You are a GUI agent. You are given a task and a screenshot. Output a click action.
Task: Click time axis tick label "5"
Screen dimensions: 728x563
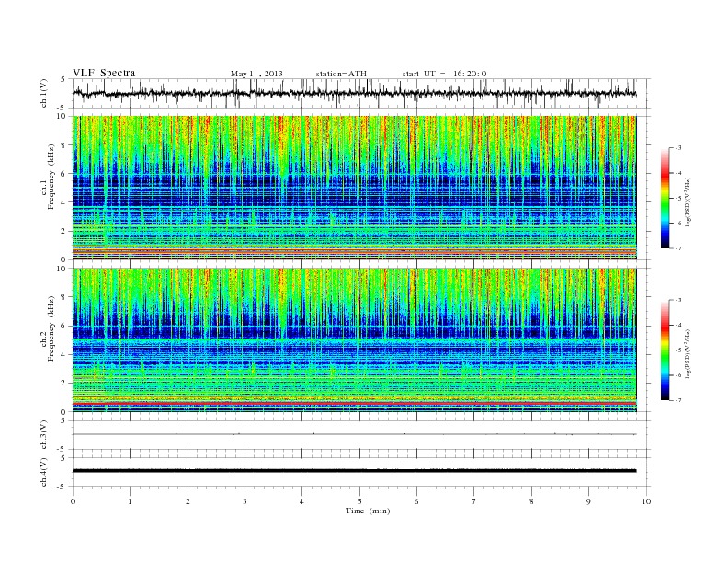pos(359,501)
